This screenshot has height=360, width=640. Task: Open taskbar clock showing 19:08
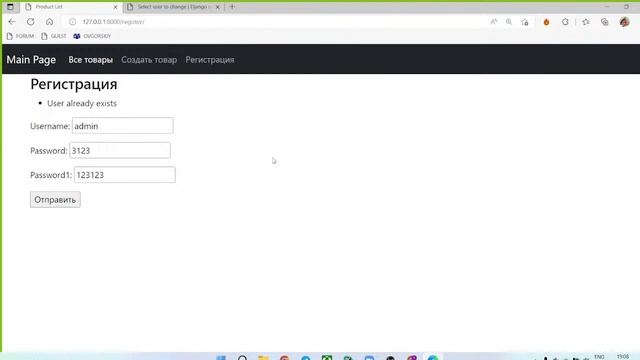[x=623, y=357]
